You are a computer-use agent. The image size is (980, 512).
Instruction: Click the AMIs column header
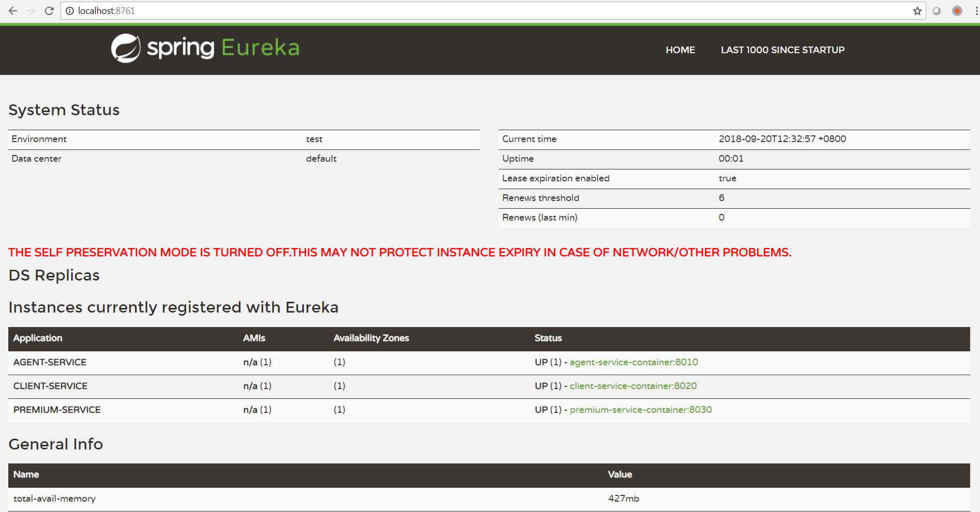click(x=254, y=338)
